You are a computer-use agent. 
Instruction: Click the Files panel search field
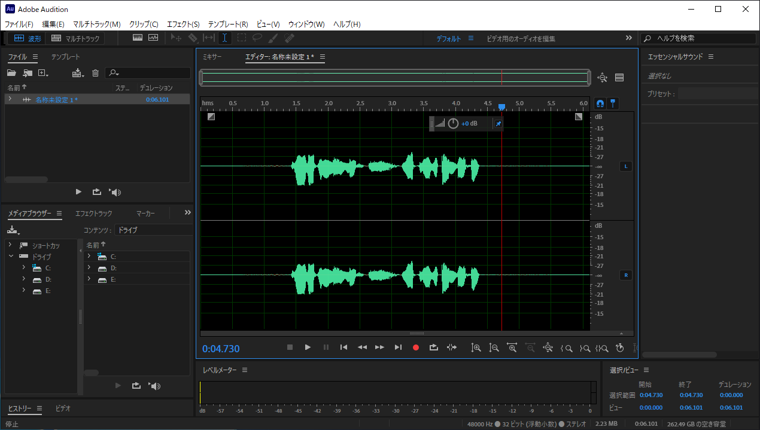coord(148,73)
